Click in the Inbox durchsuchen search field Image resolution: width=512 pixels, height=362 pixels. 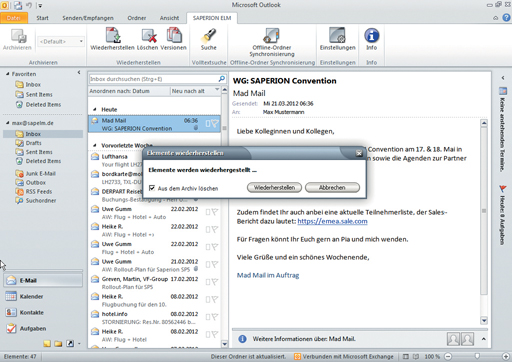(153, 79)
